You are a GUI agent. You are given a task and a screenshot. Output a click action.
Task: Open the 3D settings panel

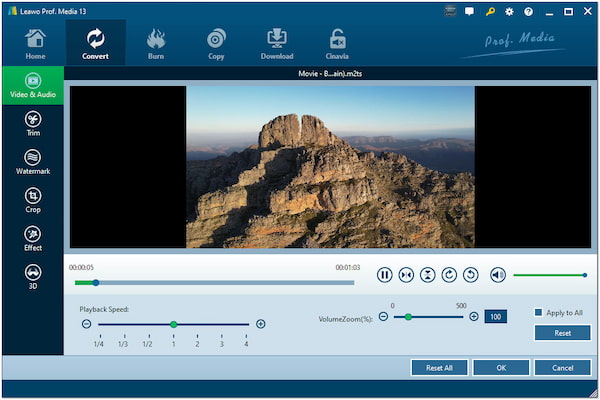tap(32, 276)
